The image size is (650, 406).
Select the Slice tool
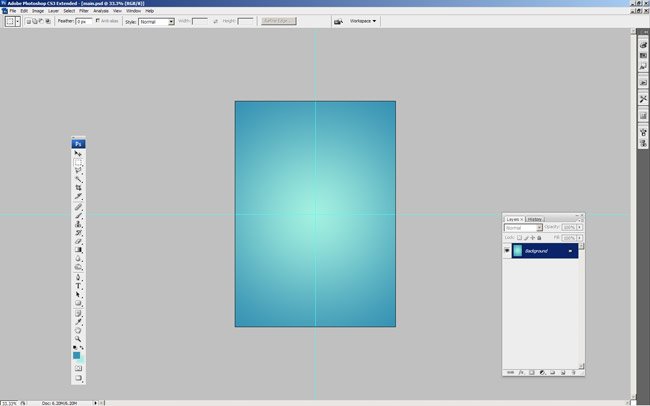pyautogui.click(x=78, y=196)
